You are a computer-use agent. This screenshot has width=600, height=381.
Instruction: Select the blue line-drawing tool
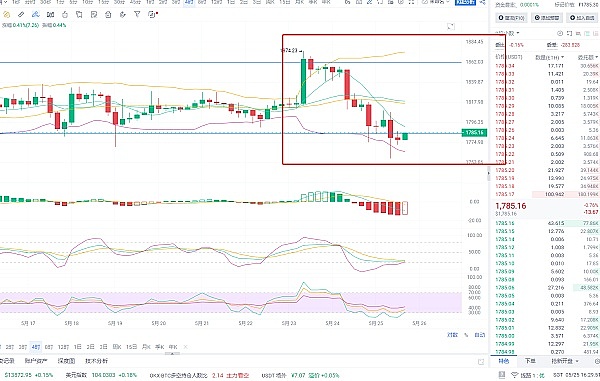tap(36, 15)
